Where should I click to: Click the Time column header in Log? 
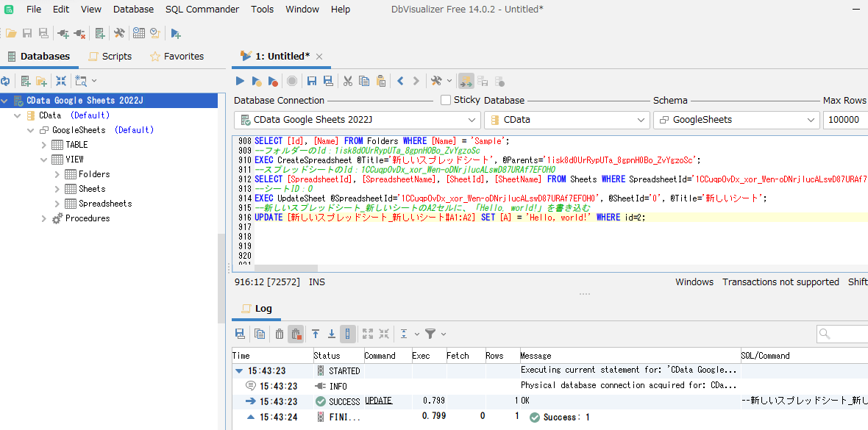[272, 356]
